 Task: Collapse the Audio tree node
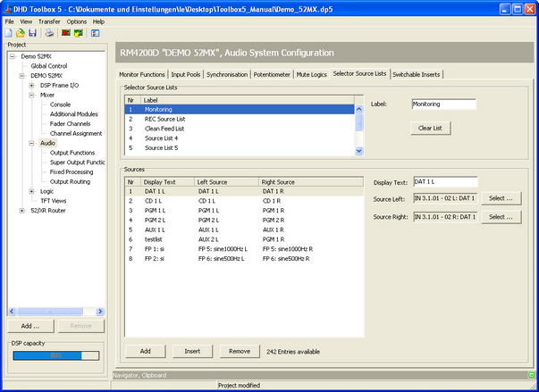coord(31,143)
